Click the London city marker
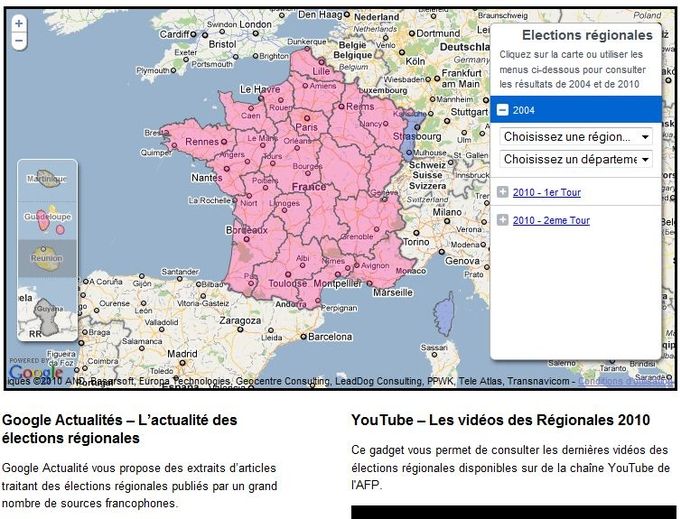 (x=255, y=33)
